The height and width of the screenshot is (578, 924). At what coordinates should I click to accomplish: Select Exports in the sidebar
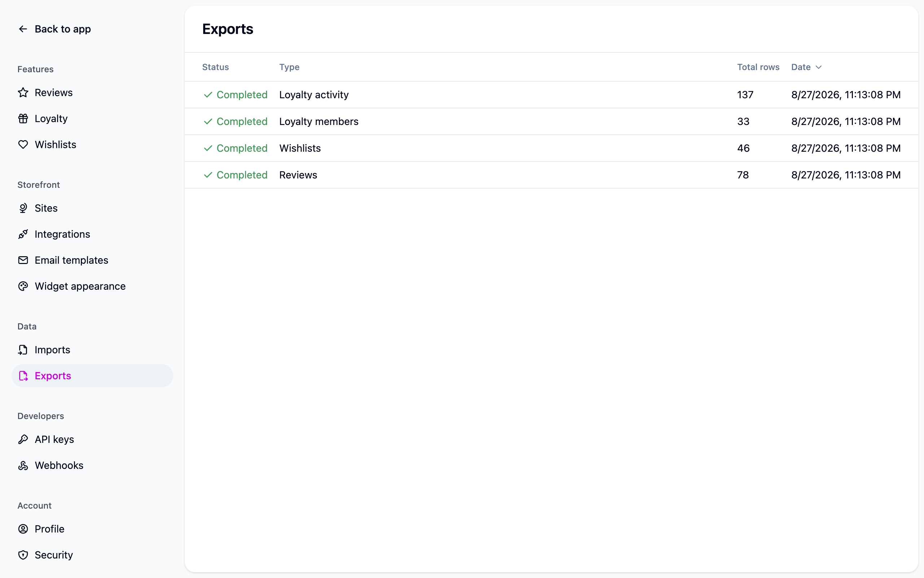click(92, 376)
